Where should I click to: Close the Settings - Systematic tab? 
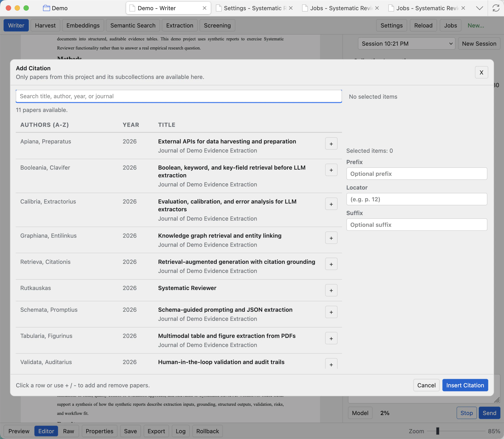coord(291,8)
